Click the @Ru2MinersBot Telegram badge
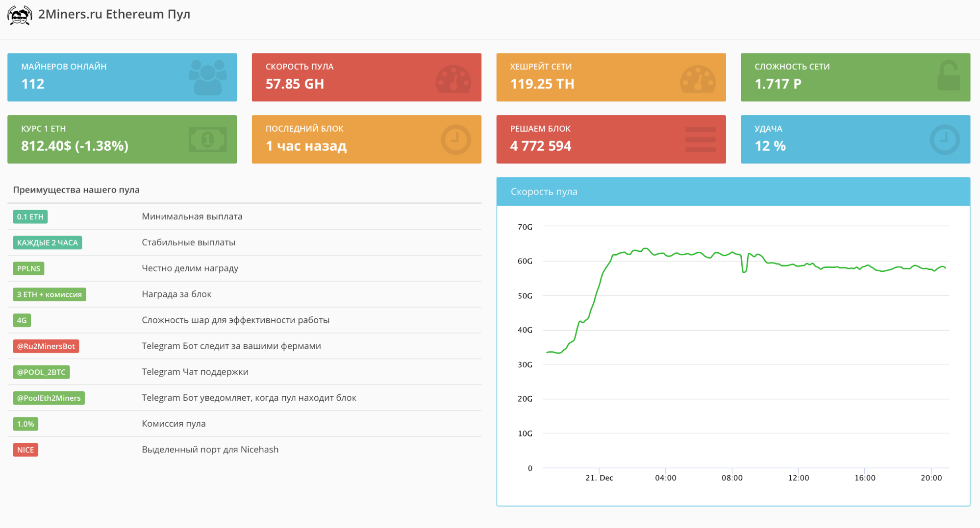980x528 pixels. (46, 346)
